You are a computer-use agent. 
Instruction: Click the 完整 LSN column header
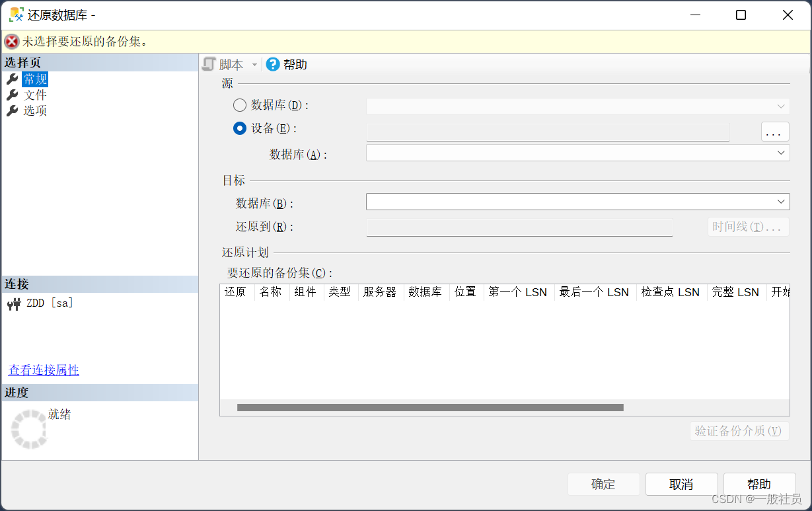pos(737,292)
